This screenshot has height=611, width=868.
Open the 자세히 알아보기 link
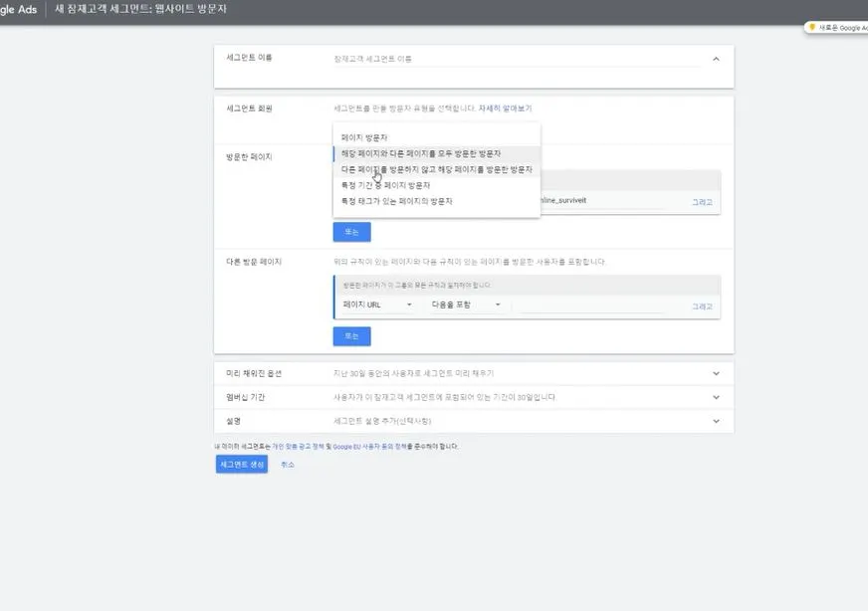tap(509, 107)
